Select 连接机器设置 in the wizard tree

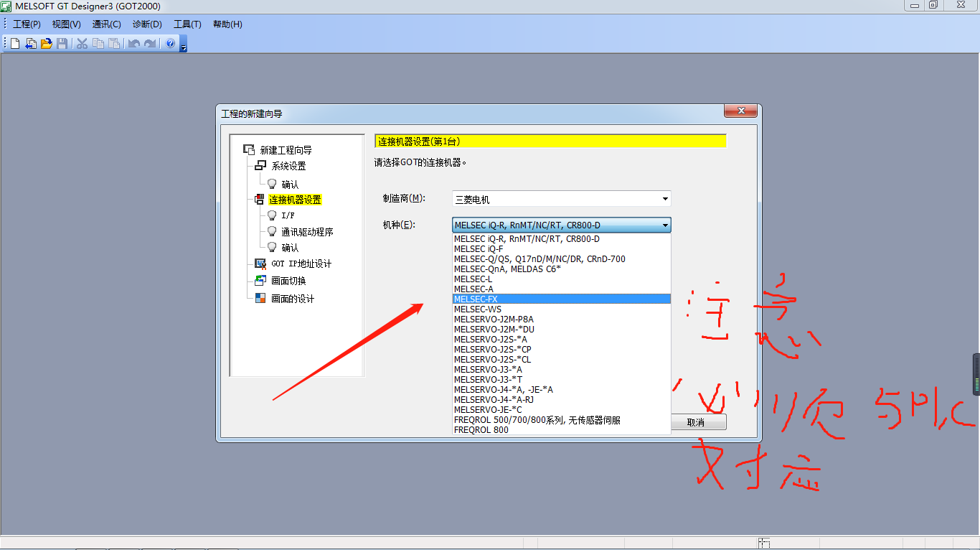tap(295, 200)
